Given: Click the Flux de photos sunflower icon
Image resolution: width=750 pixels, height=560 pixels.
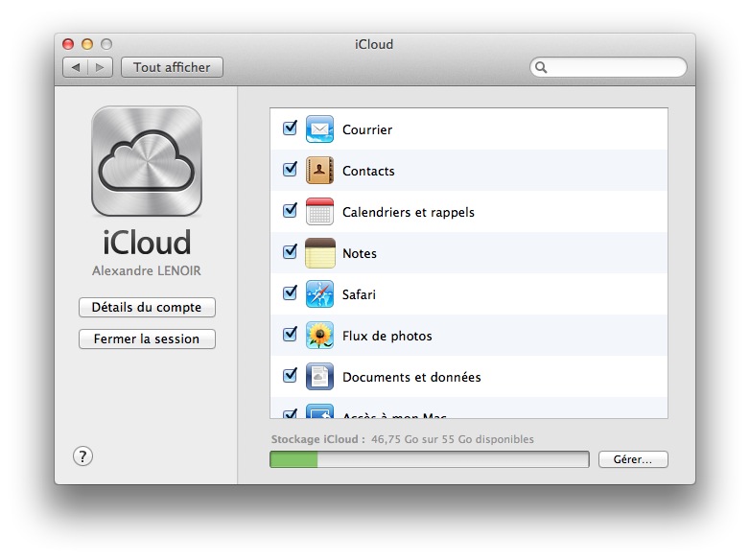Looking at the screenshot, I should [x=319, y=336].
